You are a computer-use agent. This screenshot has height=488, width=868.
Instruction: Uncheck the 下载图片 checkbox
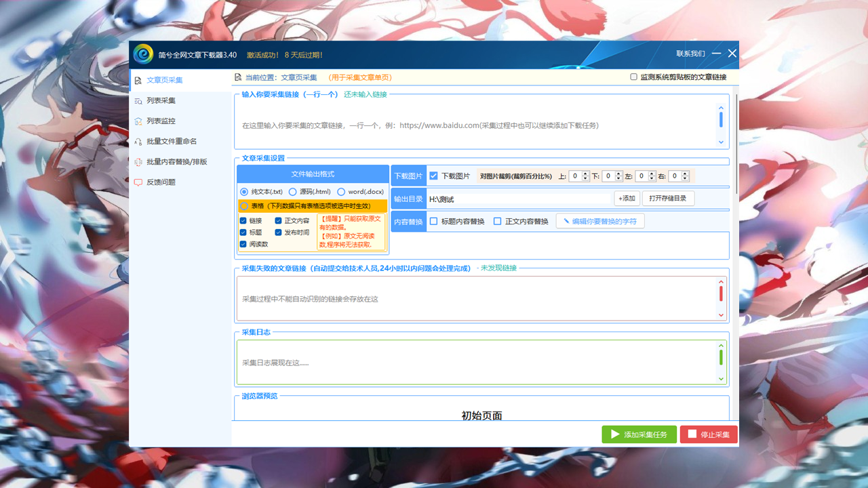click(x=433, y=176)
